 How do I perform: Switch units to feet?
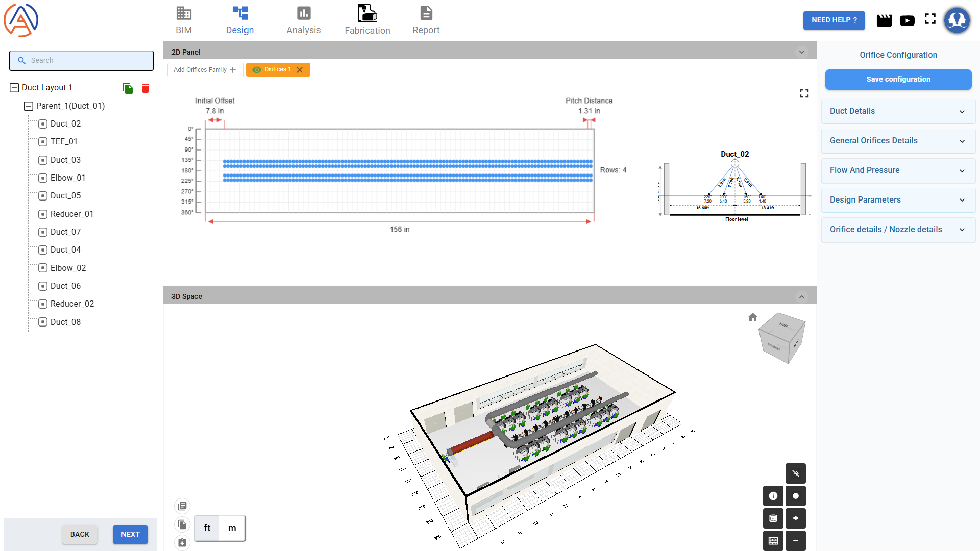click(207, 528)
